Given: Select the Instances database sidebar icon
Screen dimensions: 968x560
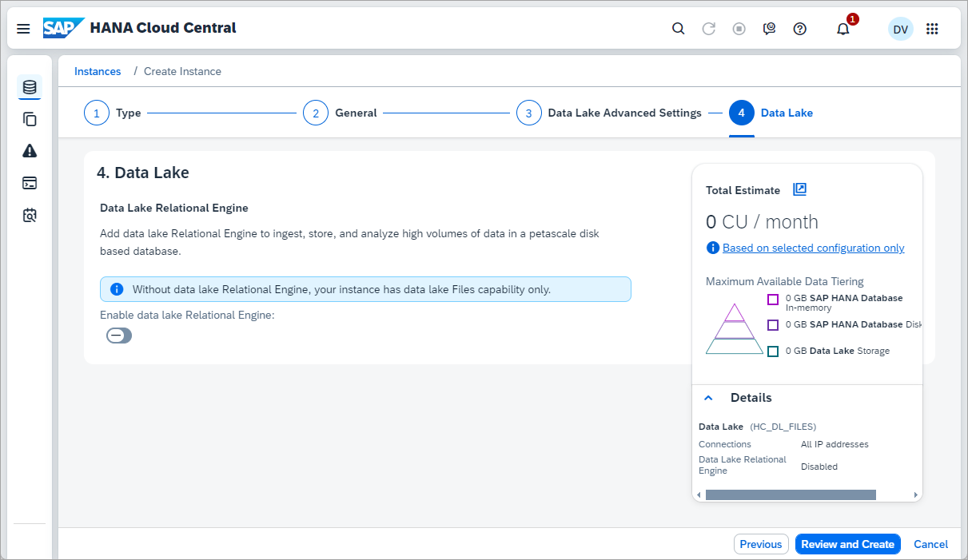Looking at the screenshot, I should pos(30,87).
